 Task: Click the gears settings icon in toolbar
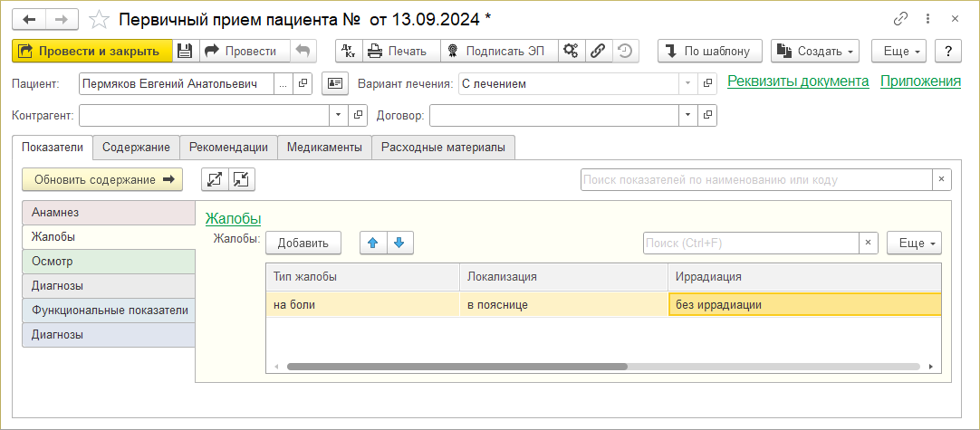571,51
